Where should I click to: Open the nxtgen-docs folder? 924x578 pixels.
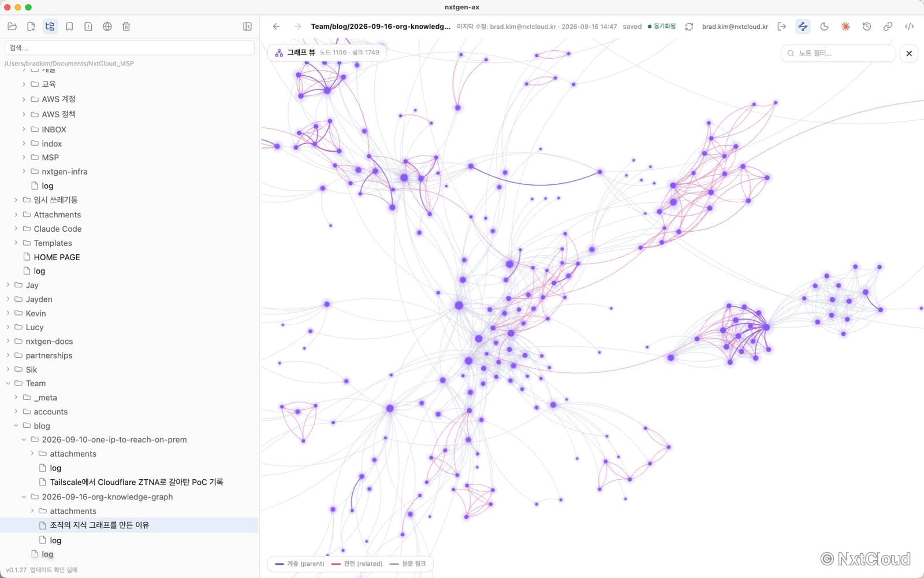[49, 342]
